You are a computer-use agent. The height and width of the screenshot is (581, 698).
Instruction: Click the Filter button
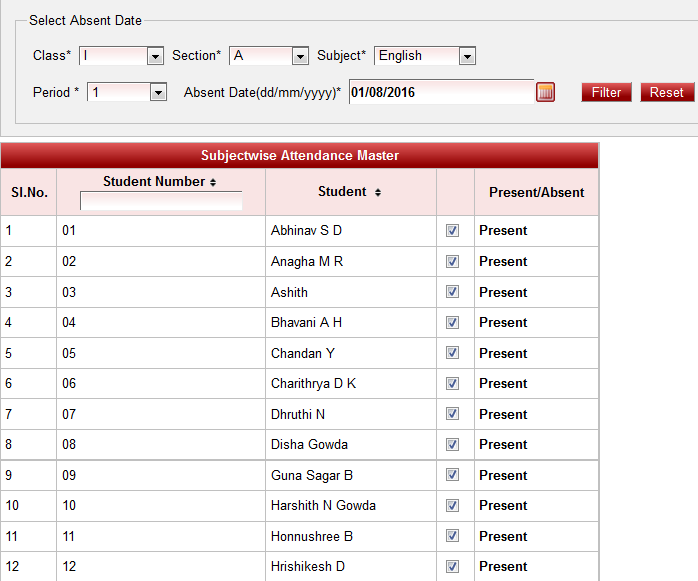(606, 93)
